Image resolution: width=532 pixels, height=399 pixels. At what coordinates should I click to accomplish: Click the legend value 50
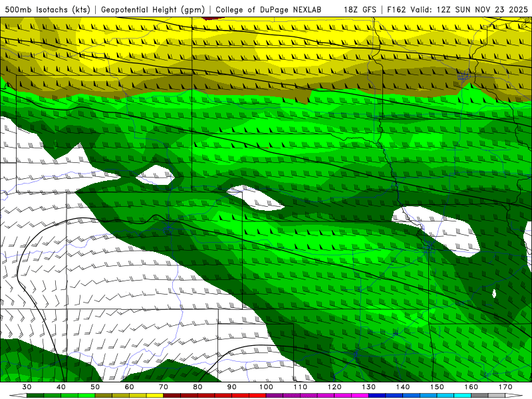tap(95, 387)
